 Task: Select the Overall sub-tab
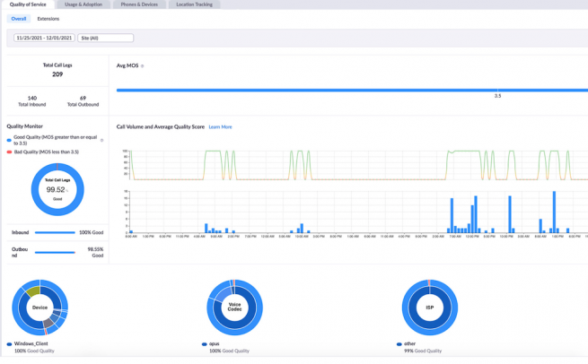pos(18,19)
